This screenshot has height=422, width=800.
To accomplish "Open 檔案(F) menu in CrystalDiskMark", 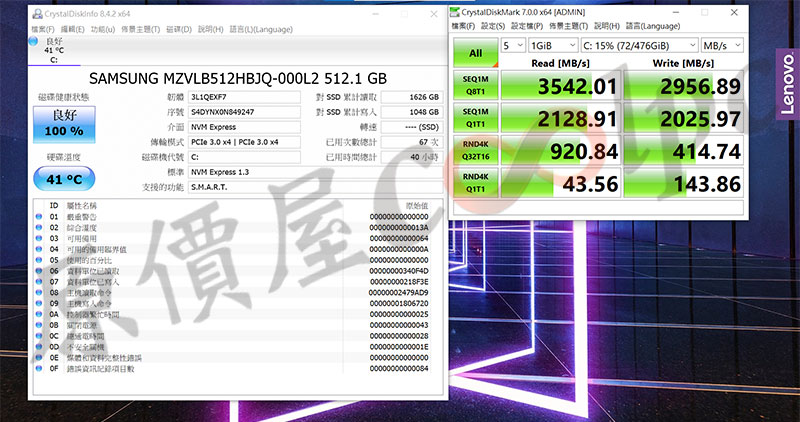I will pos(463,26).
